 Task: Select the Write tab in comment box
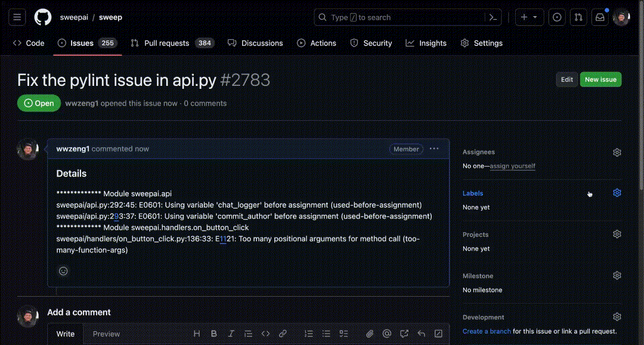(x=66, y=334)
